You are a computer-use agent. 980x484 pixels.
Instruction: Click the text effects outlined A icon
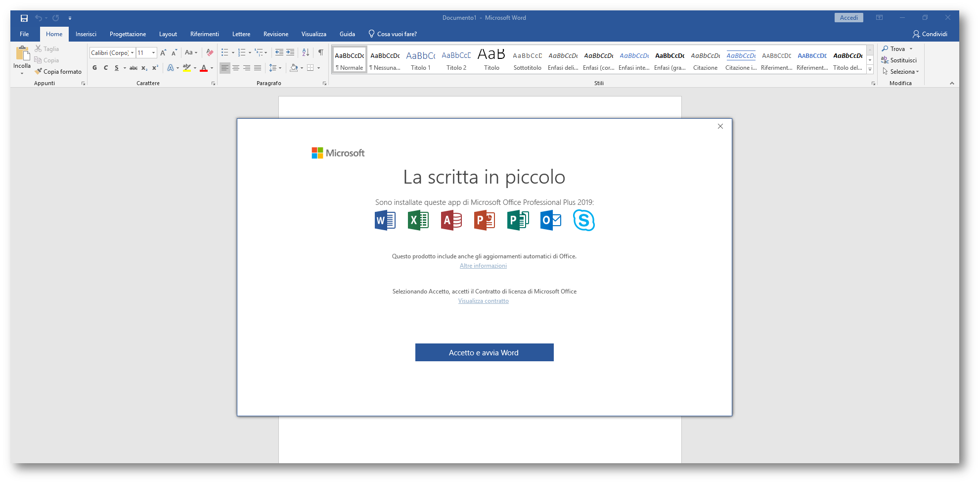pos(171,68)
